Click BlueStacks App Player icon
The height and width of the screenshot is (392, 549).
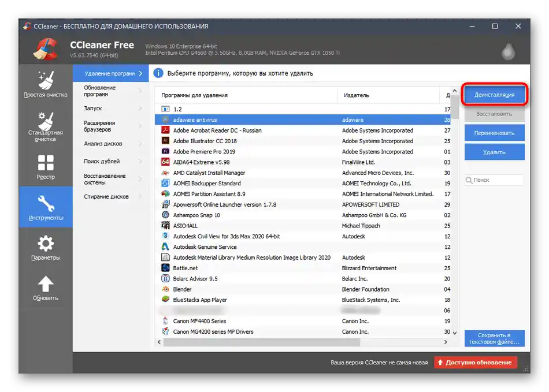[x=165, y=300]
